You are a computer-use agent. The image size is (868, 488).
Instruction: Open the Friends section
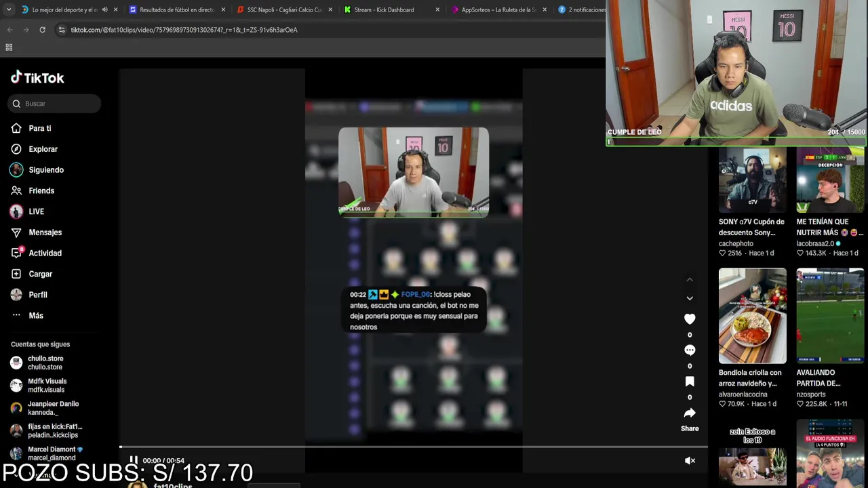click(41, 191)
